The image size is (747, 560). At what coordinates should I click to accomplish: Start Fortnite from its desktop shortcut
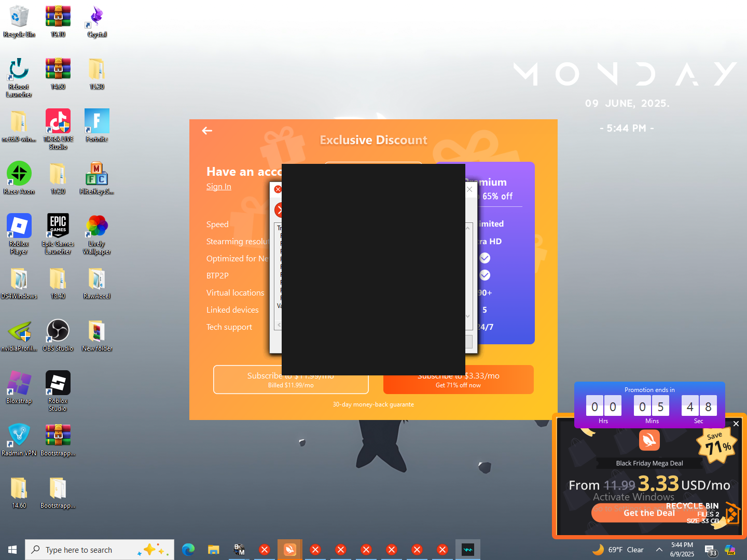click(x=97, y=126)
